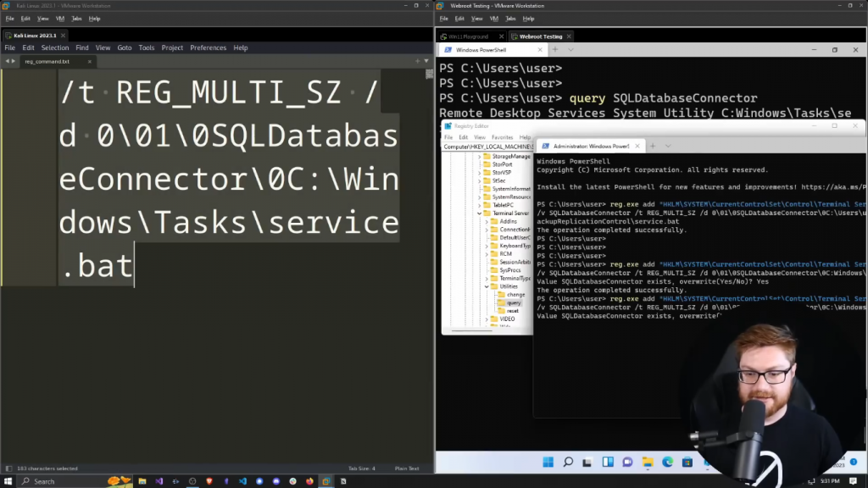Open Microsoft Store in the Windows 11 VM taskbar
Viewport: 868px width, 488px height.
(687, 462)
